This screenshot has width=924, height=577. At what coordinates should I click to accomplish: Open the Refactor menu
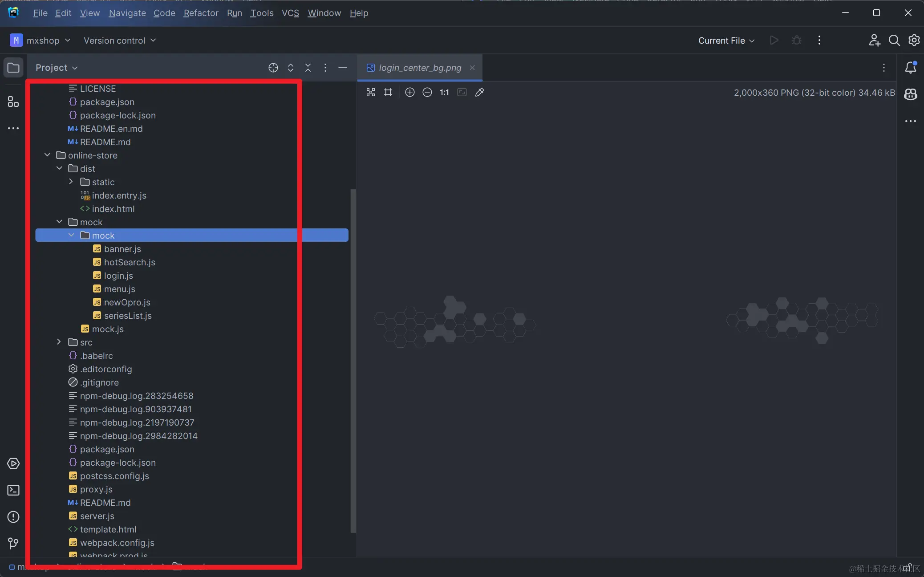201,13
